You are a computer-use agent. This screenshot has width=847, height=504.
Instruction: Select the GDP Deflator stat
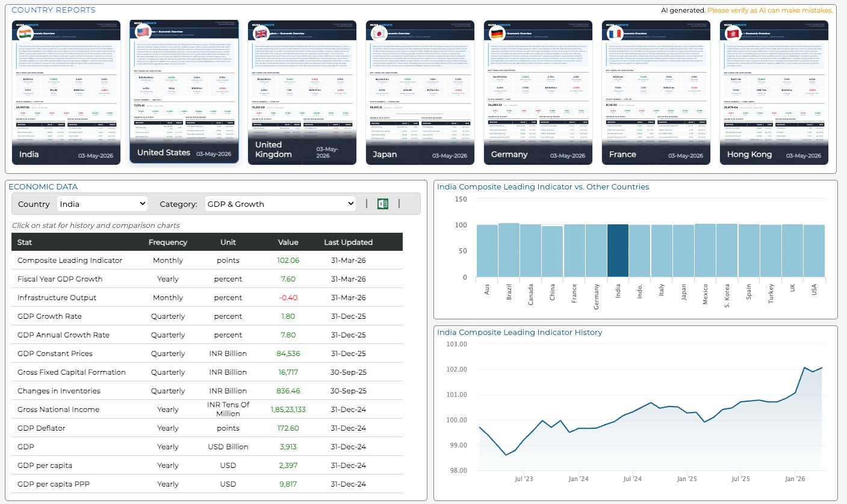207,428
